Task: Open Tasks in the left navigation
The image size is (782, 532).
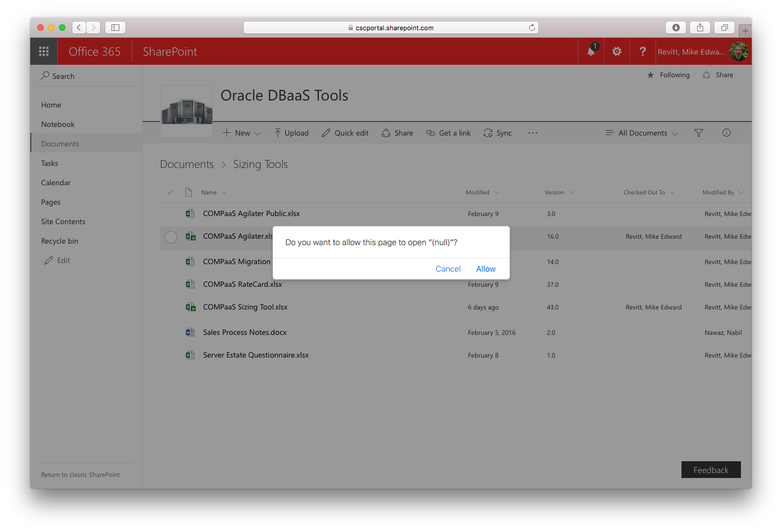Action: click(x=49, y=163)
